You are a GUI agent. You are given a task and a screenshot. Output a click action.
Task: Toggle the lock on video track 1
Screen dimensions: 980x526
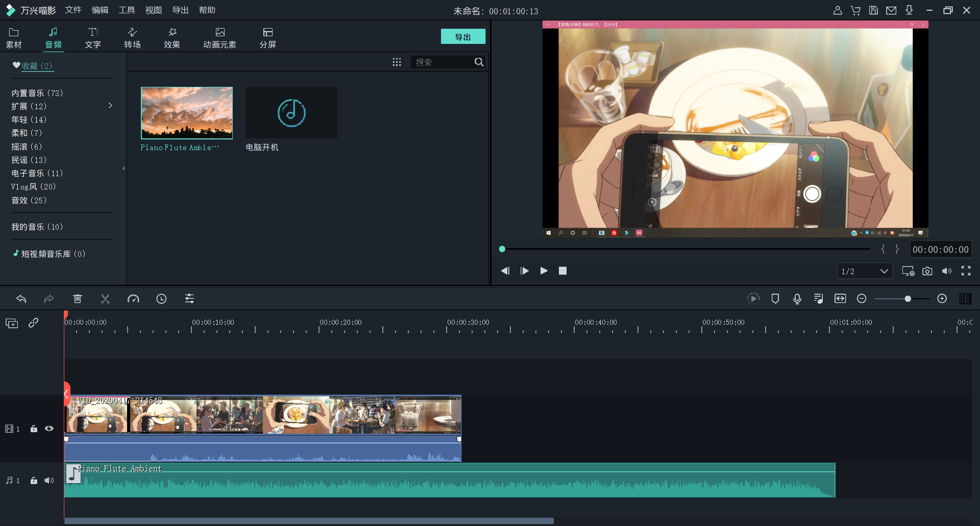pos(34,428)
